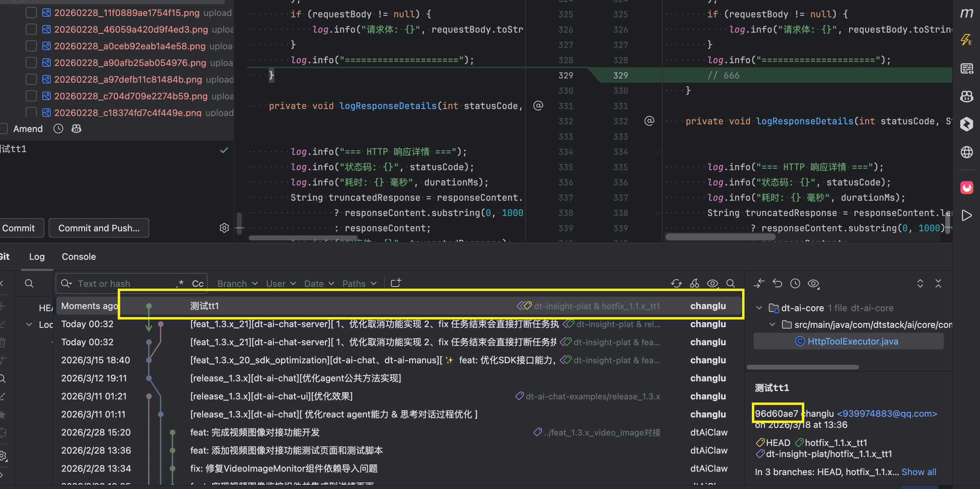Click expand all icon in details panel
The width and height of the screenshot is (980, 489).
920,283
